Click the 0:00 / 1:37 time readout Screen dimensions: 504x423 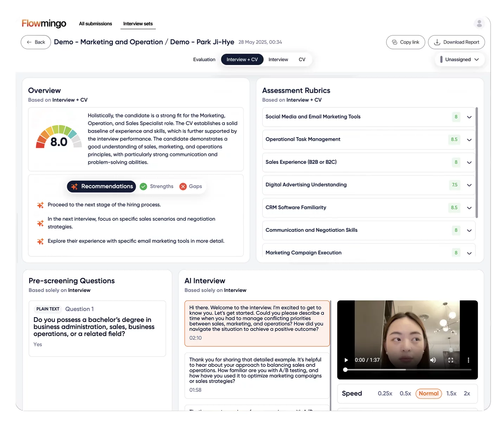tap(367, 360)
